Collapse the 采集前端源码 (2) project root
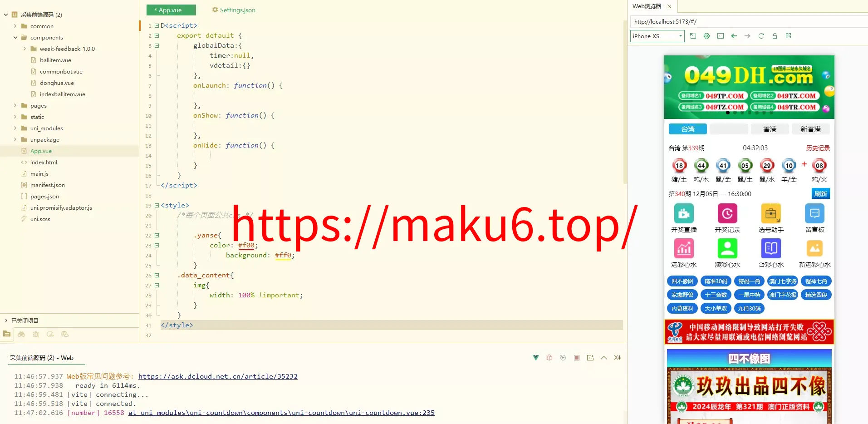This screenshot has height=424, width=868. (6, 15)
